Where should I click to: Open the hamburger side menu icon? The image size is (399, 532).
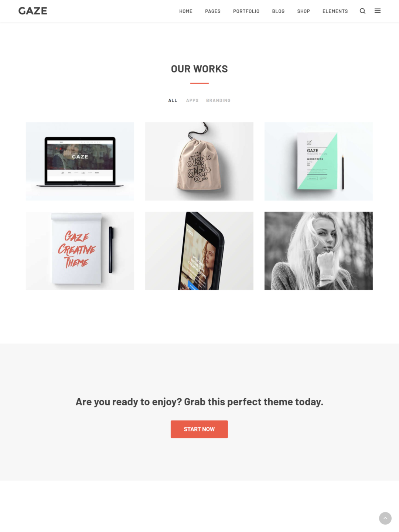point(378,11)
